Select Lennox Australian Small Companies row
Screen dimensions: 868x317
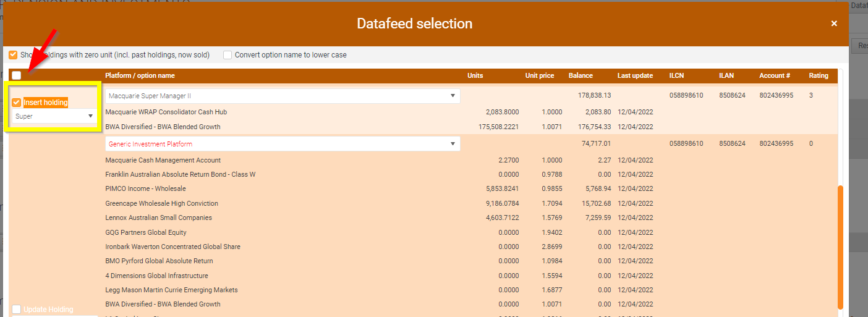pos(471,218)
